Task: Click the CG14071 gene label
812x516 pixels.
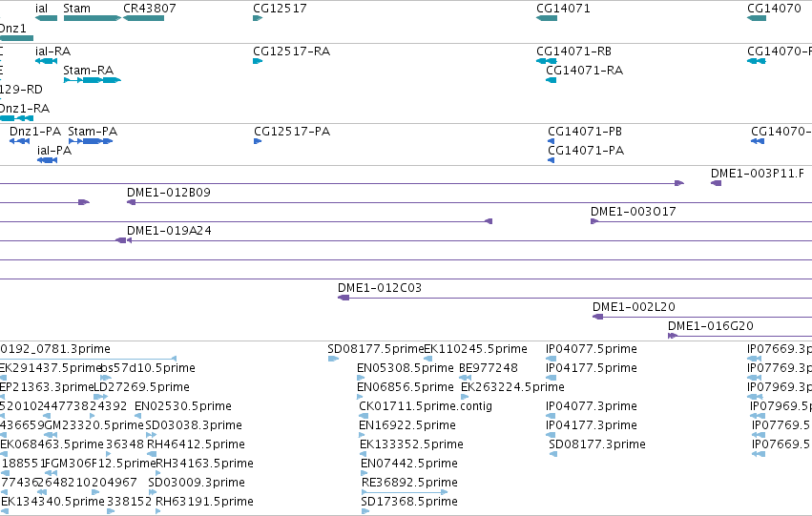Action: click(563, 9)
